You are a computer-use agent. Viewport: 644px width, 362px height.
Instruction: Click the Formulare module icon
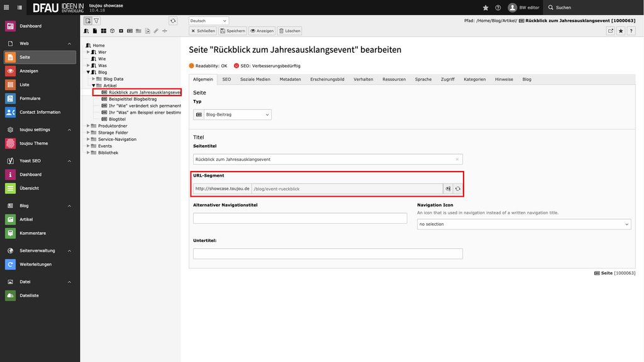click(x=10, y=99)
